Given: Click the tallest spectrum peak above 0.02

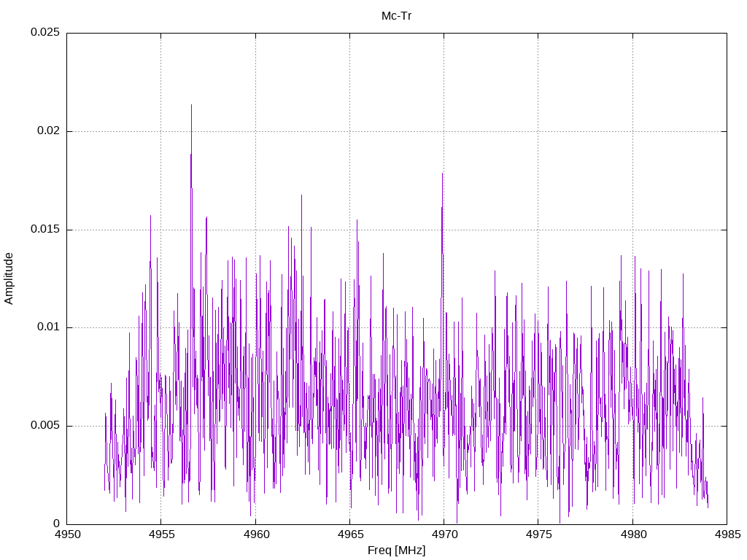Looking at the screenshot, I should click(192, 105).
